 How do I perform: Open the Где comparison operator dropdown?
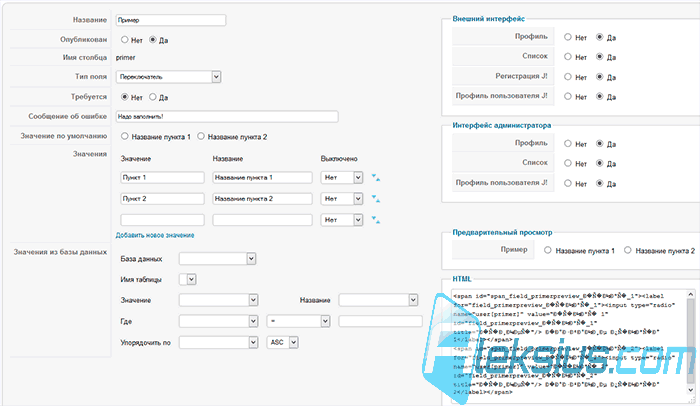click(298, 321)
